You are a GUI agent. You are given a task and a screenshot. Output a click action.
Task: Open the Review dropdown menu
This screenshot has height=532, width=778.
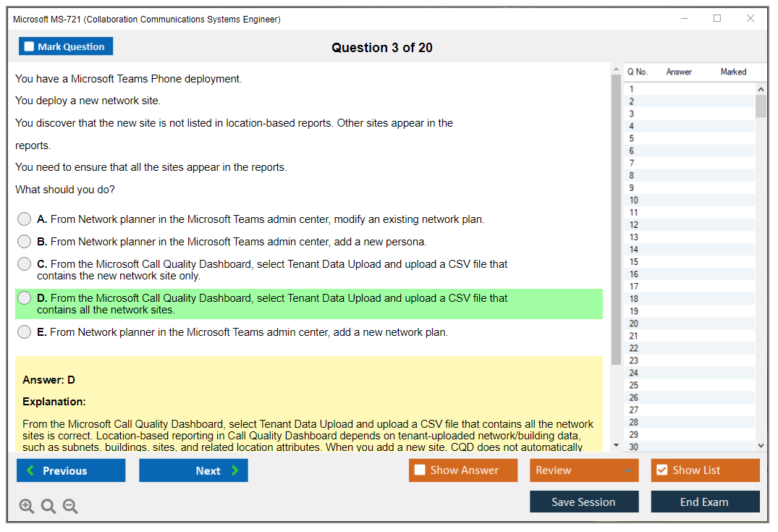(x=584, y=470)
